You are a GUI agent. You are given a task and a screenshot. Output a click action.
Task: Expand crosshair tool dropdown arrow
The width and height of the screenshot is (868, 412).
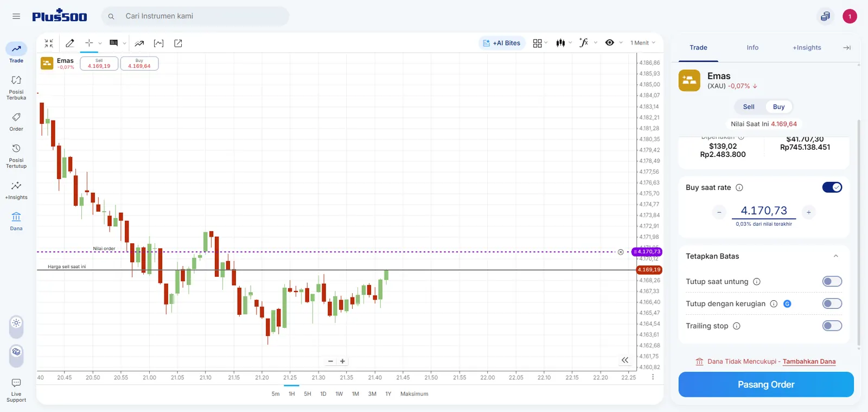pyautogui.click(x=100, y=43)
